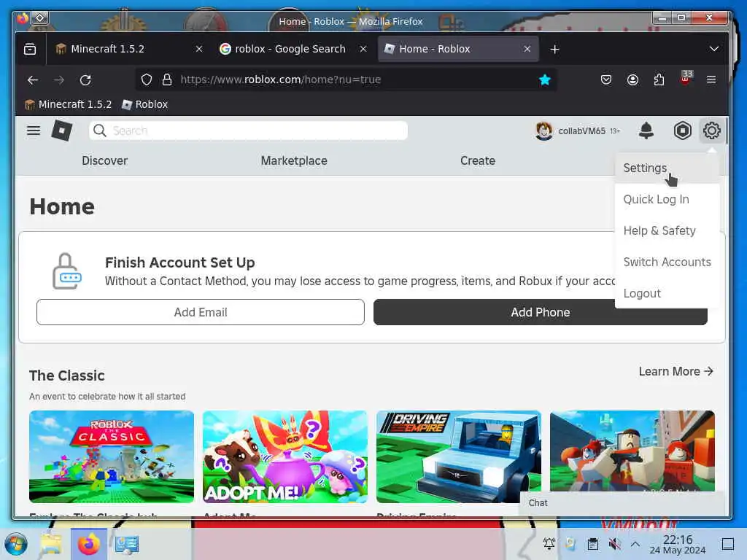Open the tracking protection shield icon
747x560 pixels.
(146, 79)
